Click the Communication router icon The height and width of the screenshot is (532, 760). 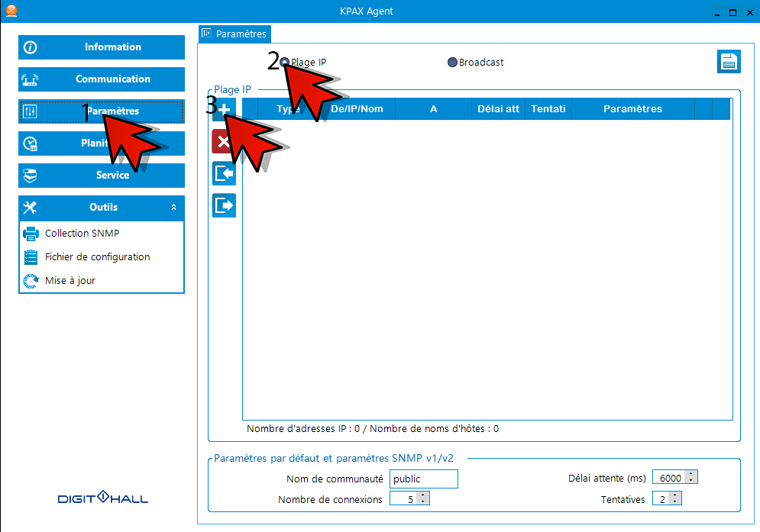coord(30,79)
